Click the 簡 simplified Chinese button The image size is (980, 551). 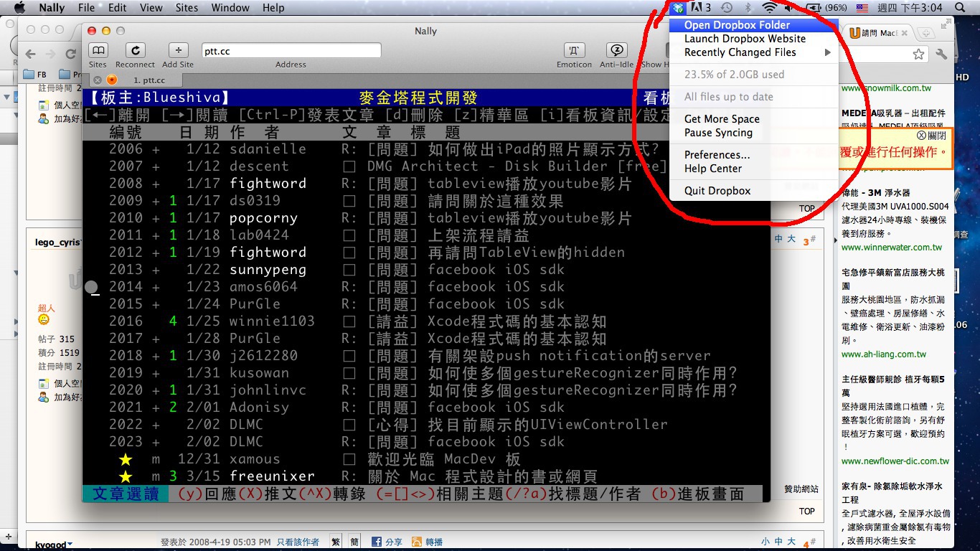coord(354,542)
